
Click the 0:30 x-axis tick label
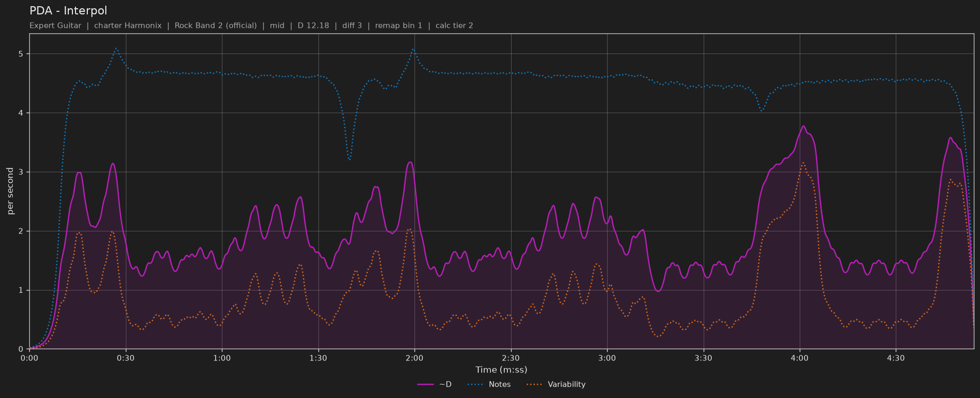pos(125,358)
